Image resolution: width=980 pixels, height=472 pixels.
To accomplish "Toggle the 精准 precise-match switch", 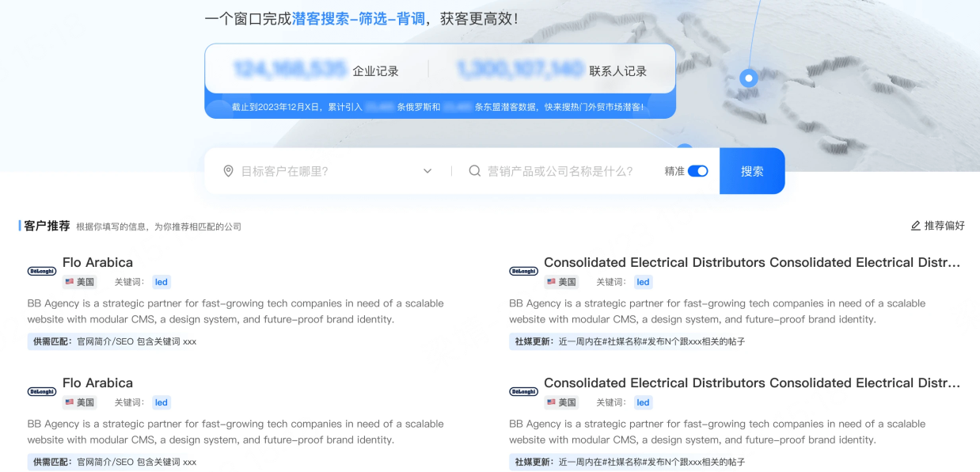I will tap(697, 171).
